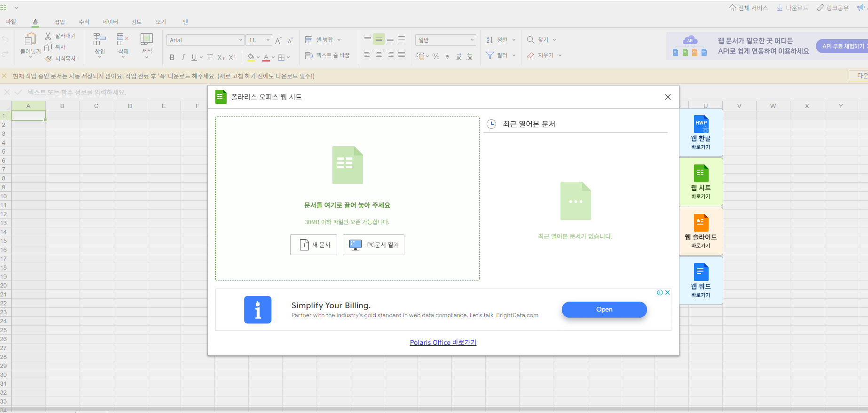Click the Delete cells (삭제) icon
Image resolution: width=868 pixels, height=413 pixels.
[x=123, y=39]
